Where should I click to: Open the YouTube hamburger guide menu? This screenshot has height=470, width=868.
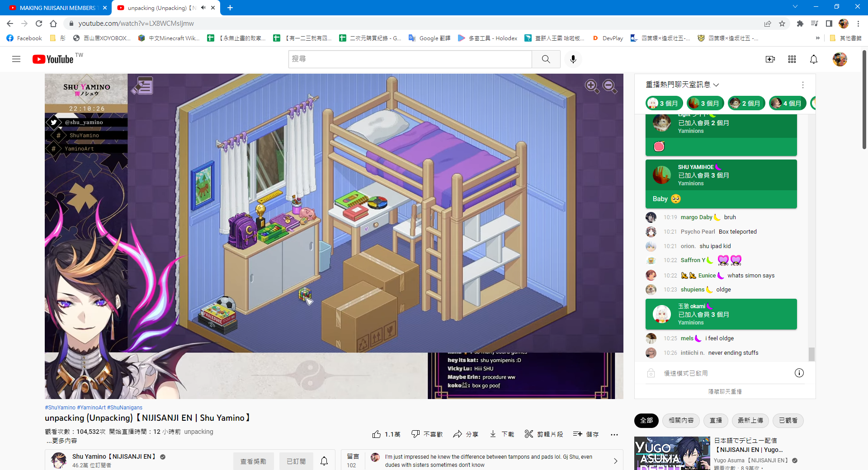tap(16, 59)
